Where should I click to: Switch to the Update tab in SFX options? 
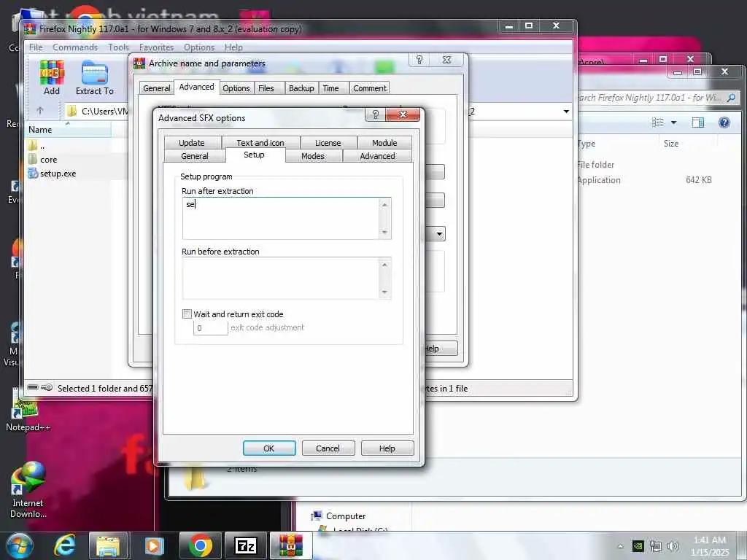tap(192, 143)
